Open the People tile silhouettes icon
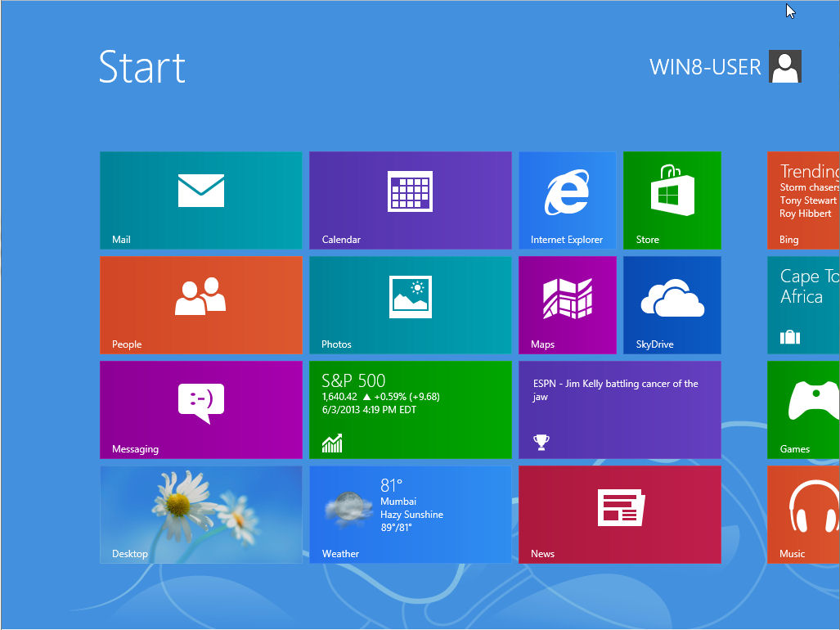This screenshot has width=840, height=630. pos(200,295)
